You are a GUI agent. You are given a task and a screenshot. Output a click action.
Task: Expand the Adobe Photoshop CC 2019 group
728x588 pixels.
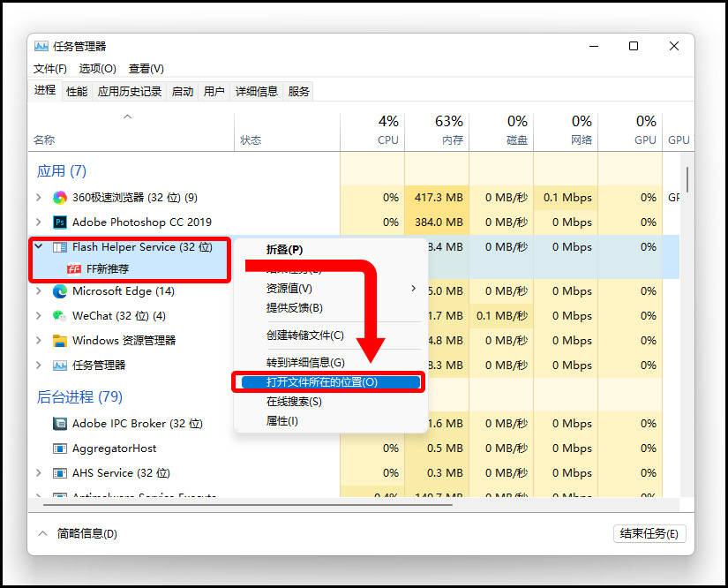(39, 222)
